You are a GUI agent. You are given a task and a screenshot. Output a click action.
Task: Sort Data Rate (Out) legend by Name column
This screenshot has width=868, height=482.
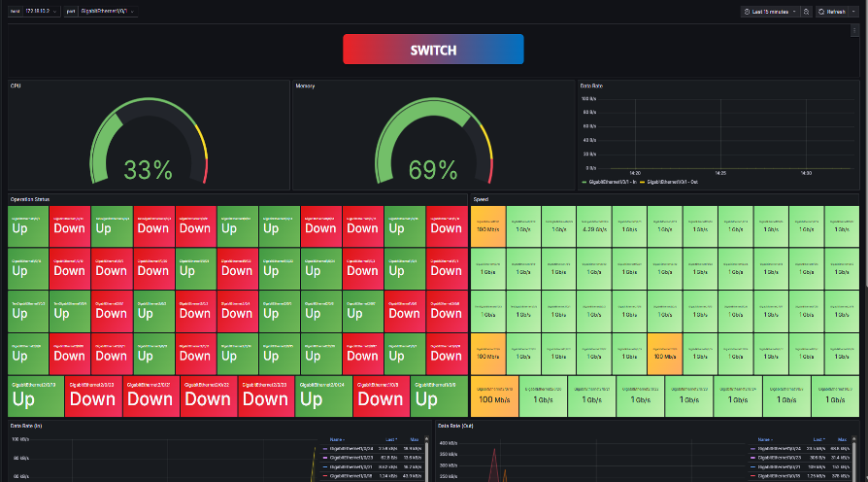(x=763, y=439)
